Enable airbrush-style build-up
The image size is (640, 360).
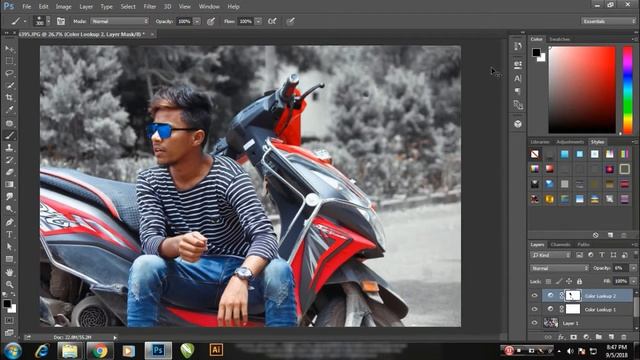pyautogui.click(x=272, y=21)
